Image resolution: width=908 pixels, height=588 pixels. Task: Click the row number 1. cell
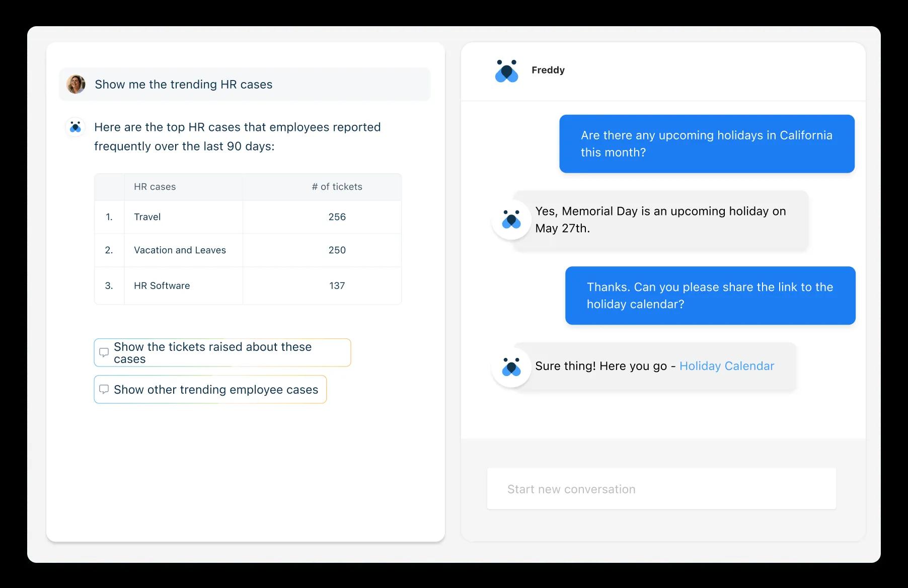coord(109,217)
